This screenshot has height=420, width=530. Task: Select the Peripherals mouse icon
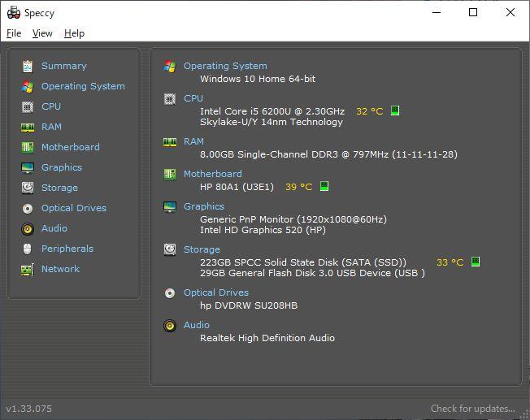28,249
